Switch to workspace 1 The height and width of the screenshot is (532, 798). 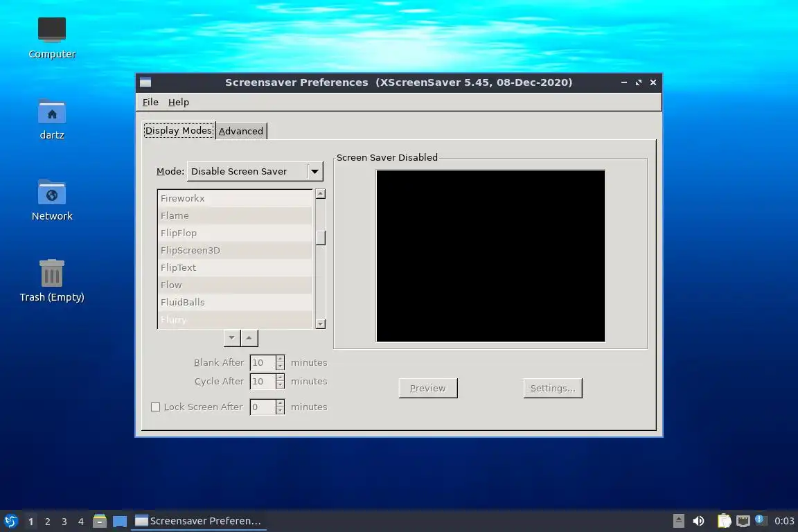point(30,522)
